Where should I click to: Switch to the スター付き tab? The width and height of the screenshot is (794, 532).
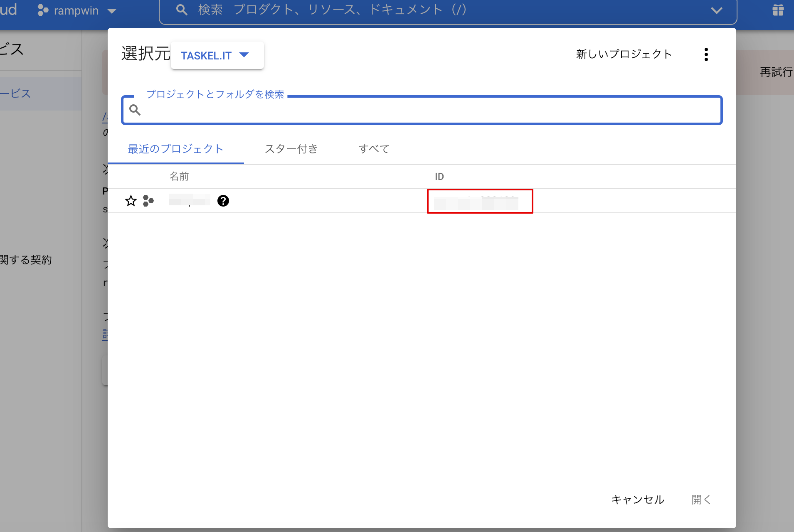pyautogui.click(x=291, y=149)
